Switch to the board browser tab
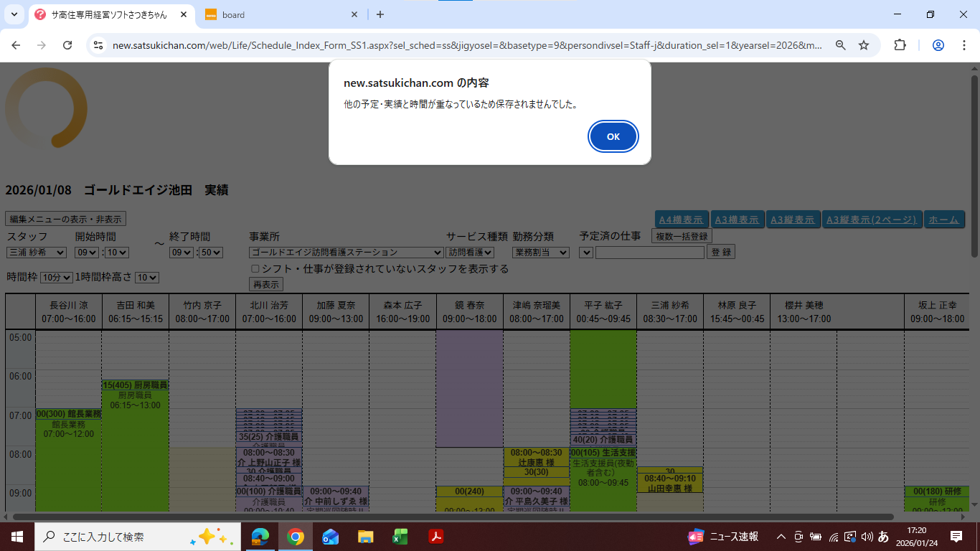Viewport: 980px width, 551px height. [280, 14]
